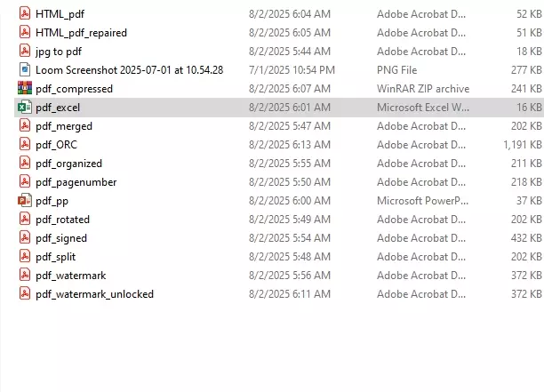
Task: Click the pdf_watermark_unlocked file icon
Action: pos(25,294)
